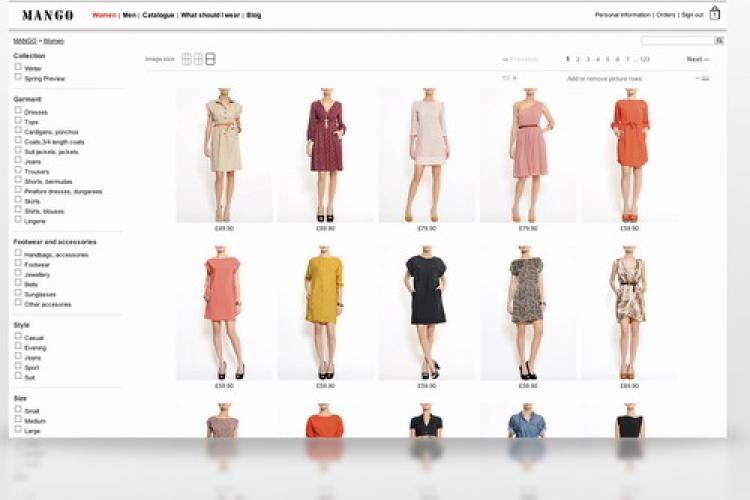
Task: Open What should I wear menu
Action: tap(210, 15)
